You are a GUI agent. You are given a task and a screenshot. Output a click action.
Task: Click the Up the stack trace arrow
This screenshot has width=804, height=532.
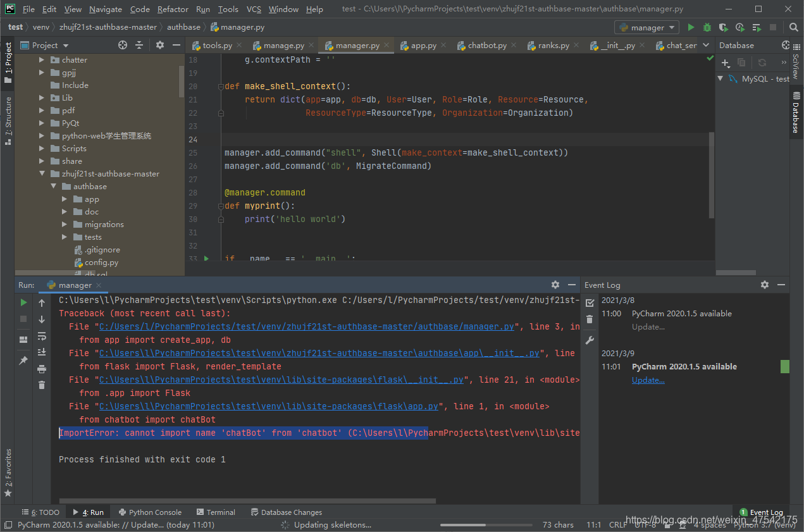[42, 302]
